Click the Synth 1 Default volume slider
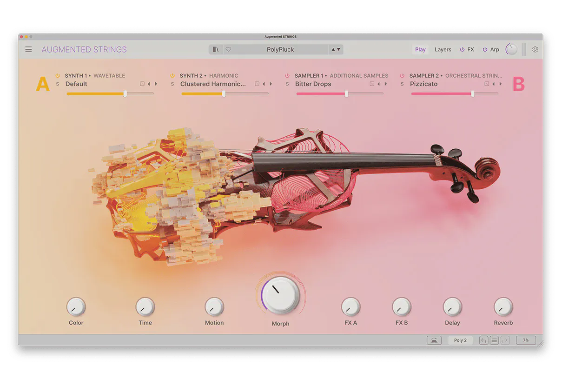562x392 pixels. (110, 94)
